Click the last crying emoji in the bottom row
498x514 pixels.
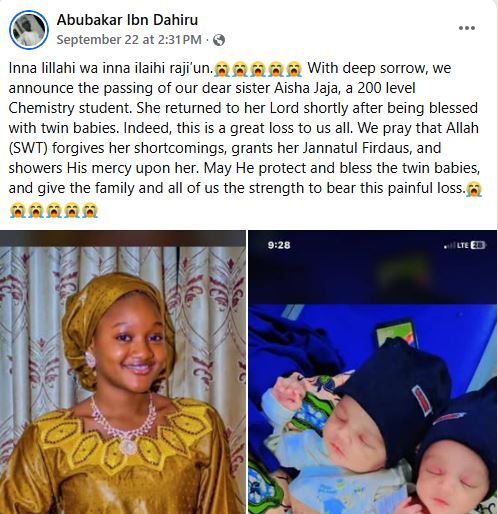(90, 210)
